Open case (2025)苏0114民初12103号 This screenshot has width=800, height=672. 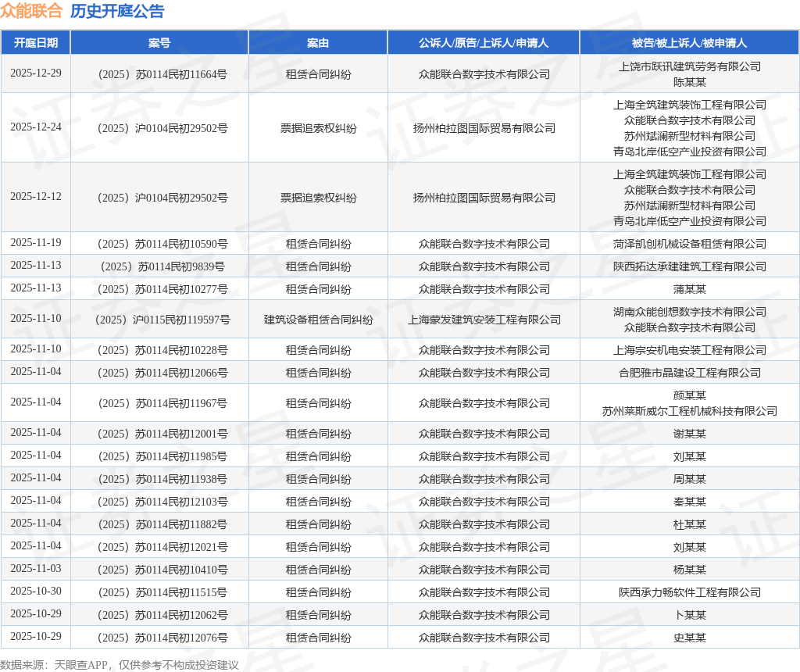click(159, 502)
